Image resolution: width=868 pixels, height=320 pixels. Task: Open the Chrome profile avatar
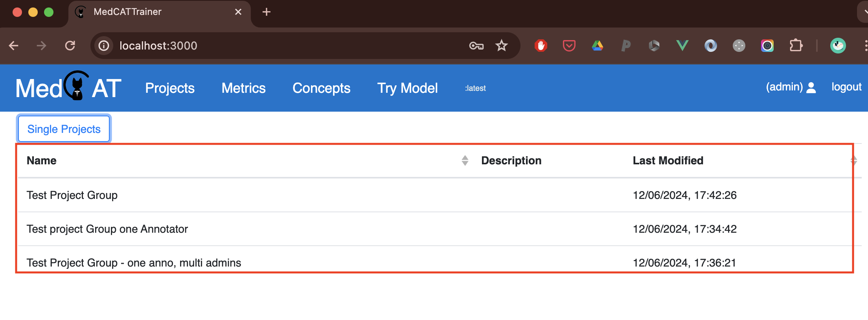838,46
